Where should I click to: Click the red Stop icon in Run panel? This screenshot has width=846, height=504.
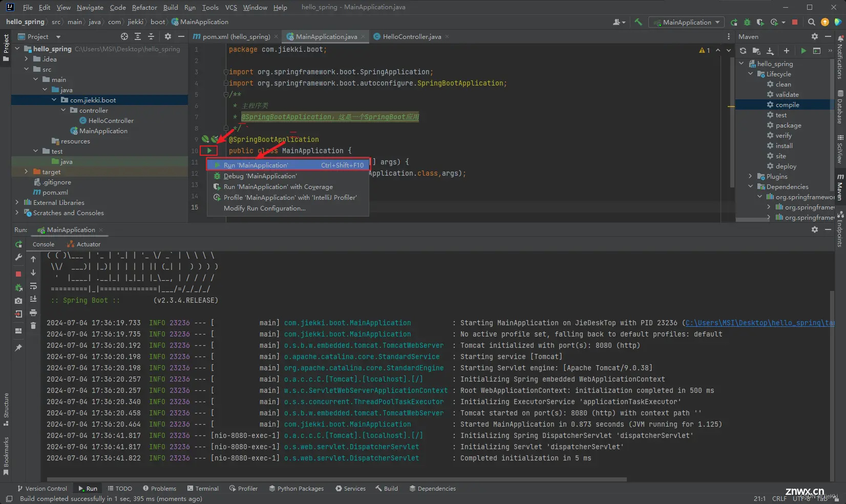point(18,274)
